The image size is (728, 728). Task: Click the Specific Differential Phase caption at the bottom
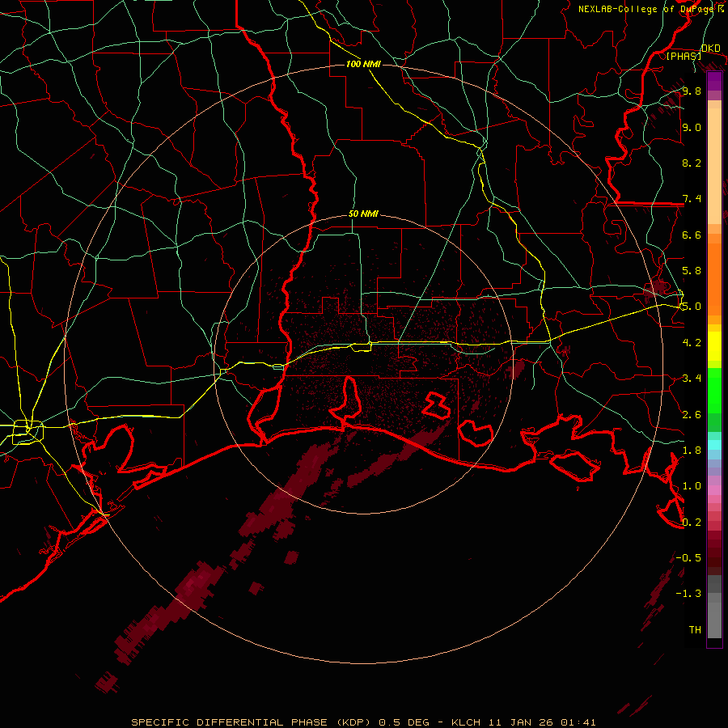coord(363,722)
